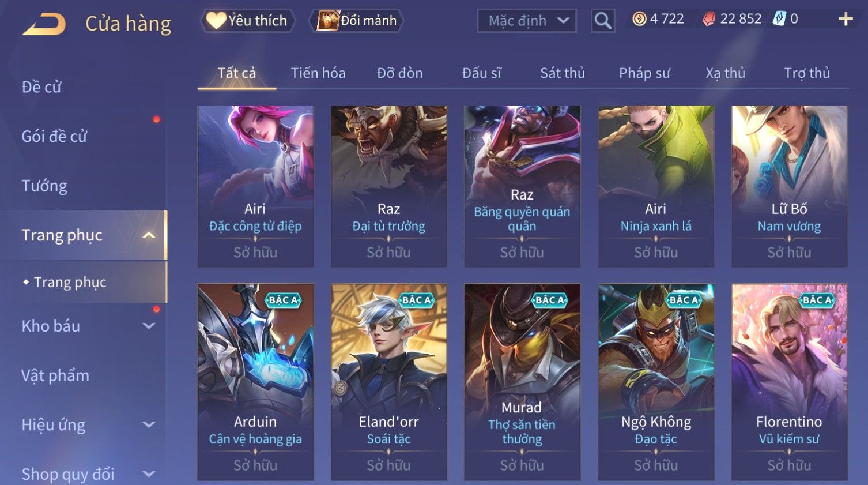Collapse the Trang phục sidebar section
Image resolution: width=868 pixels, height=485 pixels.
click(149, 235)
